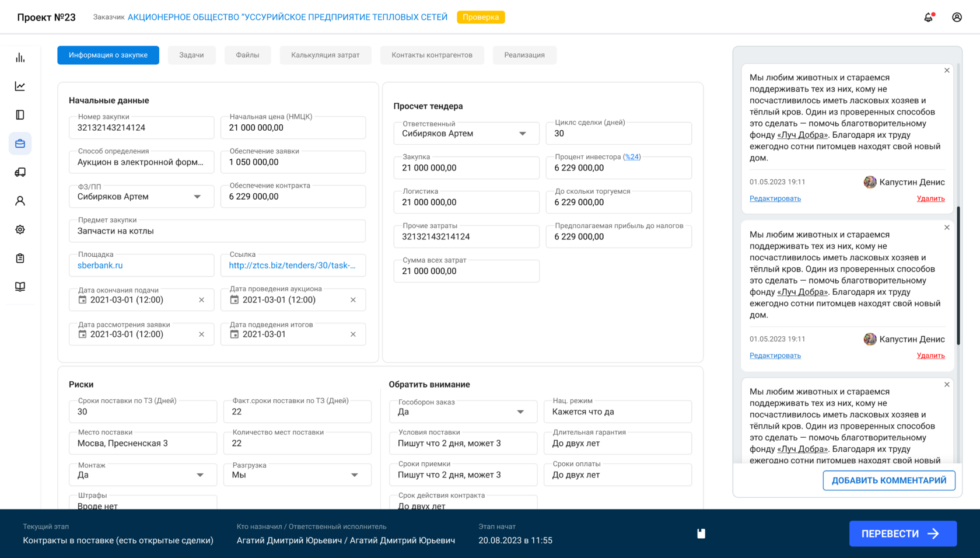Click the comments panel scrollbar
The height and width of the screenshot is (558, 980).
958,274
